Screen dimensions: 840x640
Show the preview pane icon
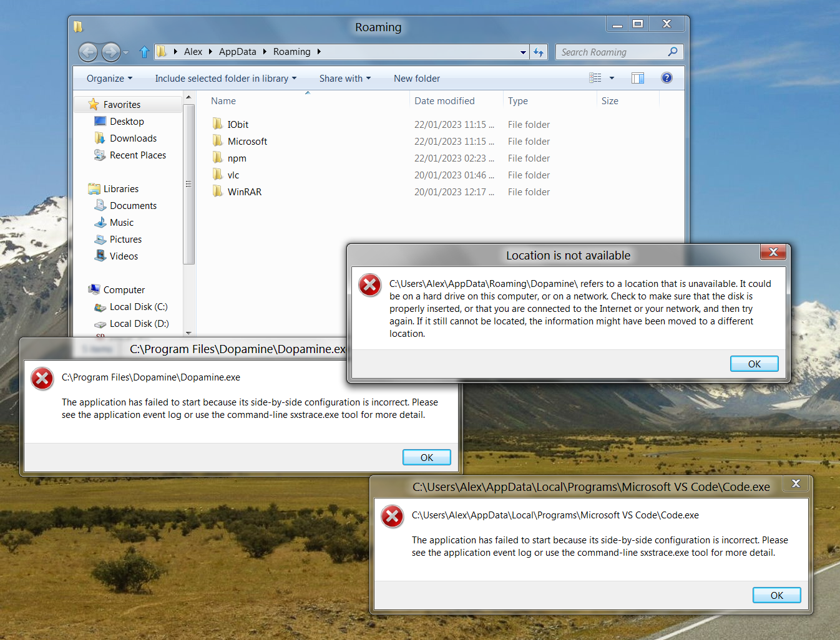pyautogui.click(x=638, y=77)
